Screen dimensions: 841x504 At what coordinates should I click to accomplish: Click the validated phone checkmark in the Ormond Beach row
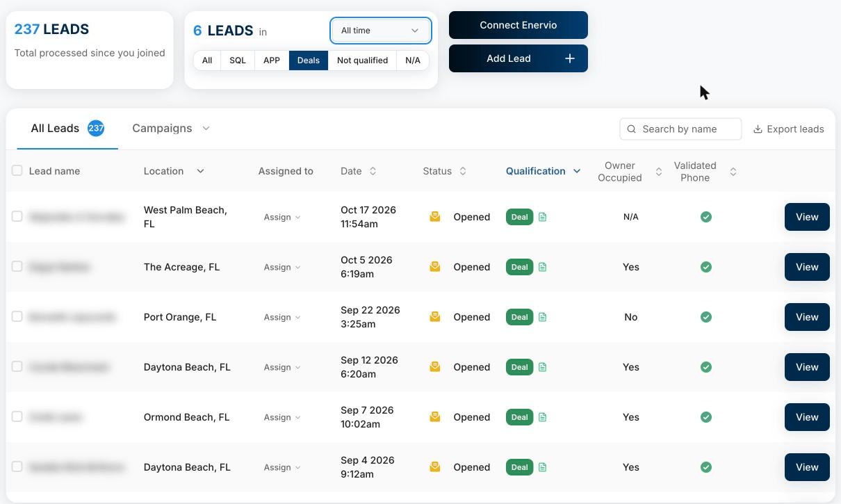(706, 417)
